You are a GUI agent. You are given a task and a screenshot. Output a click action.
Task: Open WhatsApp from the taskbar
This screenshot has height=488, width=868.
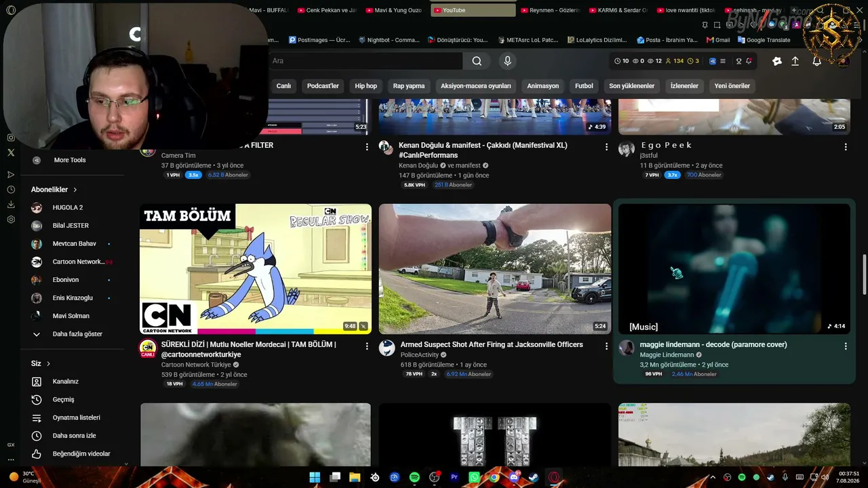click(474, 477)
